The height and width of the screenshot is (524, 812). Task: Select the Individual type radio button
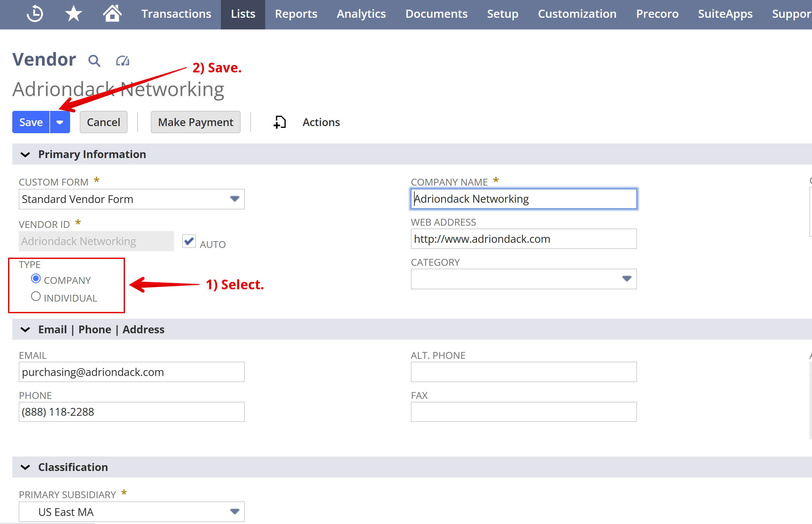(x=36, y=296)
